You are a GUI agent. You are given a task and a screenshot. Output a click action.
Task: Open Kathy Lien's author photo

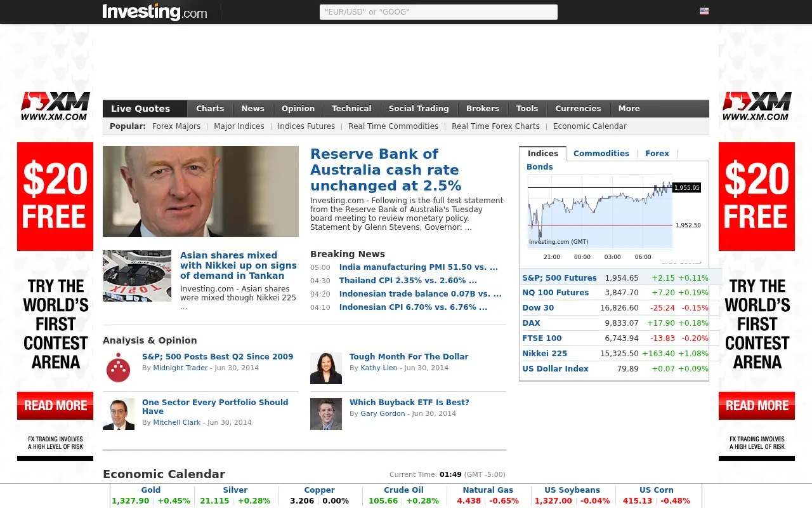(326, 368)
